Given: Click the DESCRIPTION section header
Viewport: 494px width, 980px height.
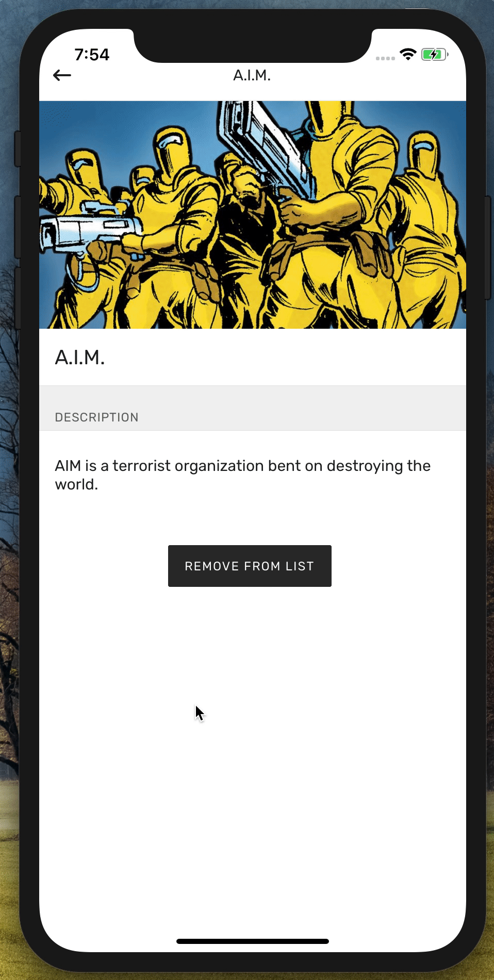Looking at the screenshot, I should [97, 417].
